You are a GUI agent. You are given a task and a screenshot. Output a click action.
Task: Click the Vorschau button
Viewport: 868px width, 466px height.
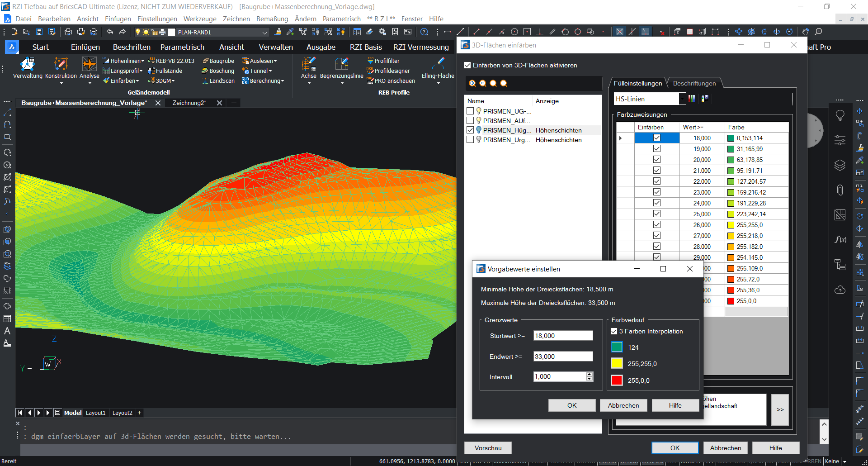(x=488, y=448)
